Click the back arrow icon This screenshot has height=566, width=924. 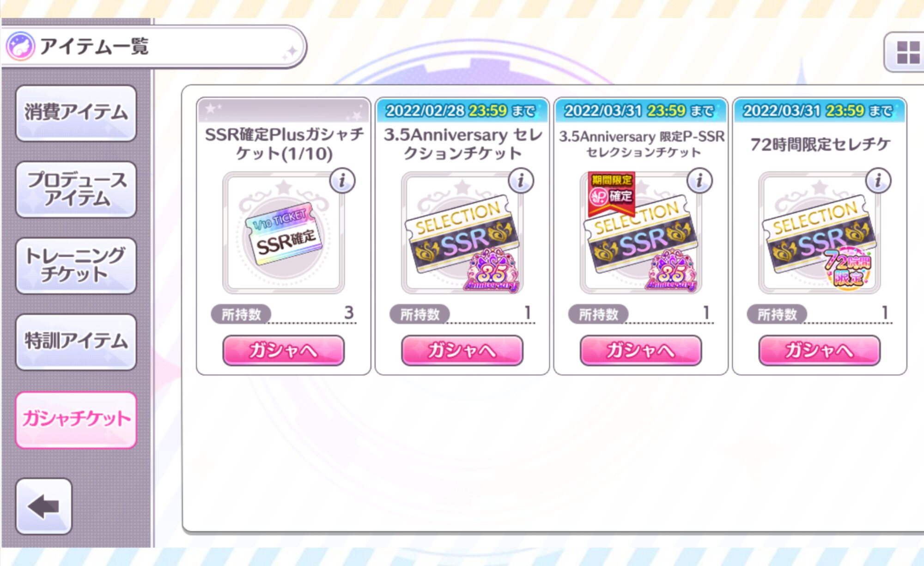coord(44,506)
